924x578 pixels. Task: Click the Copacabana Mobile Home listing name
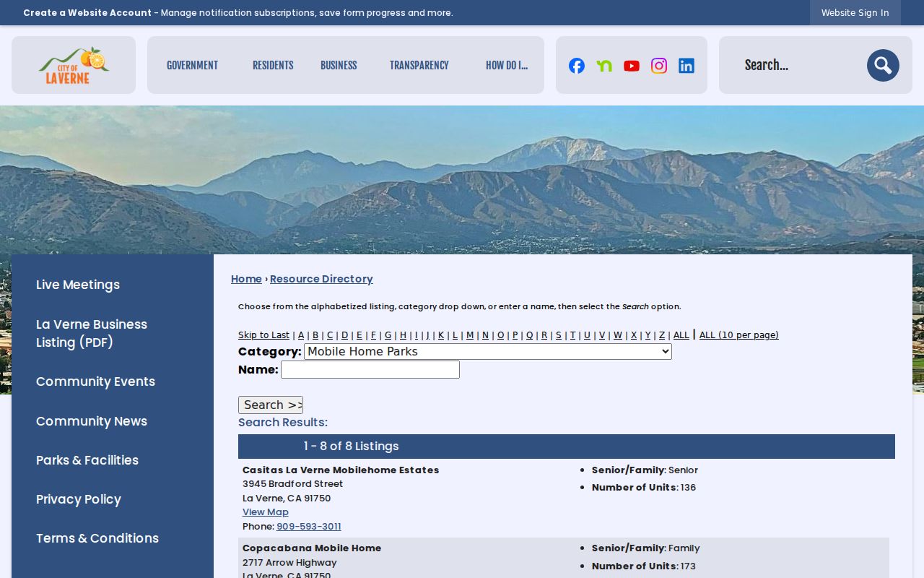click(312, 548)
